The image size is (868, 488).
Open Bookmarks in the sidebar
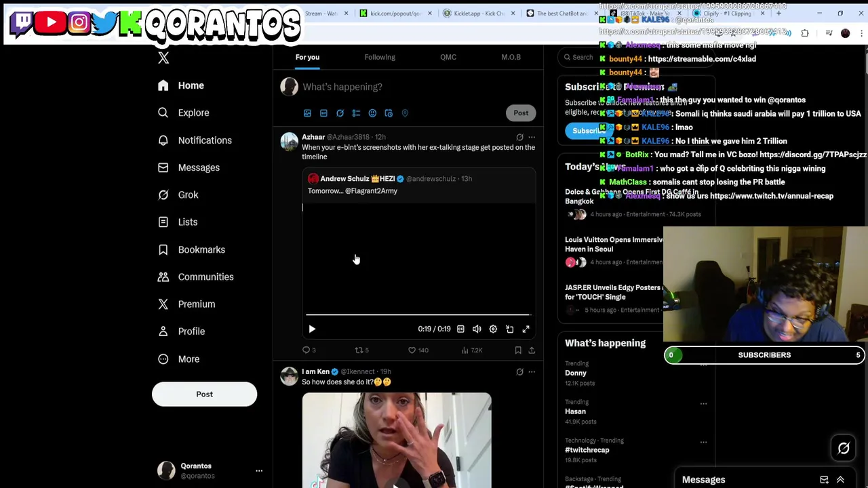coord(191,249)
